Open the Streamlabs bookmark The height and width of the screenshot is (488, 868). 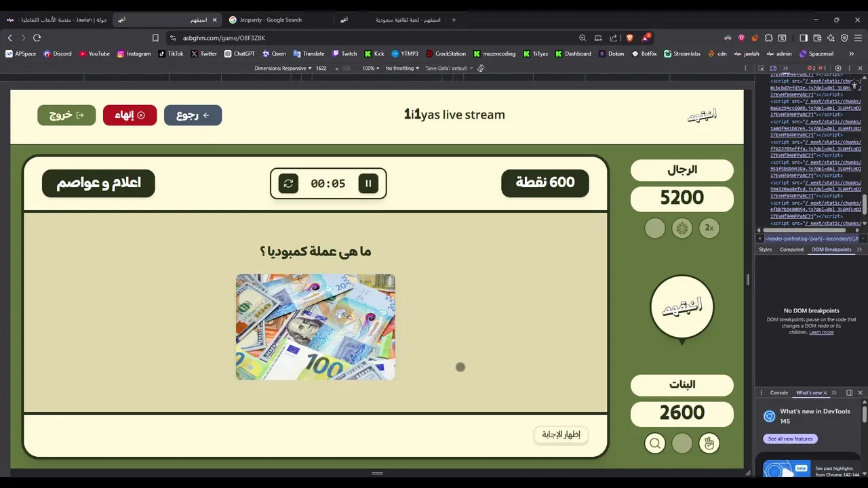682,54
